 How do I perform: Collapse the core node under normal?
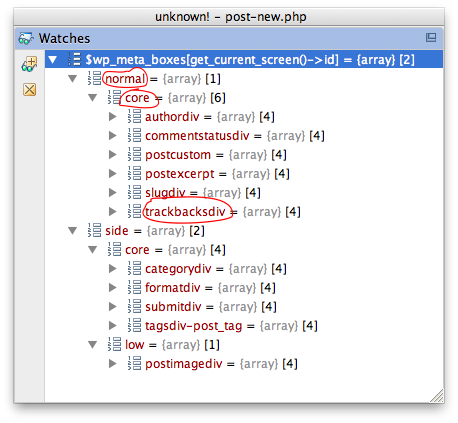[92, 98]
